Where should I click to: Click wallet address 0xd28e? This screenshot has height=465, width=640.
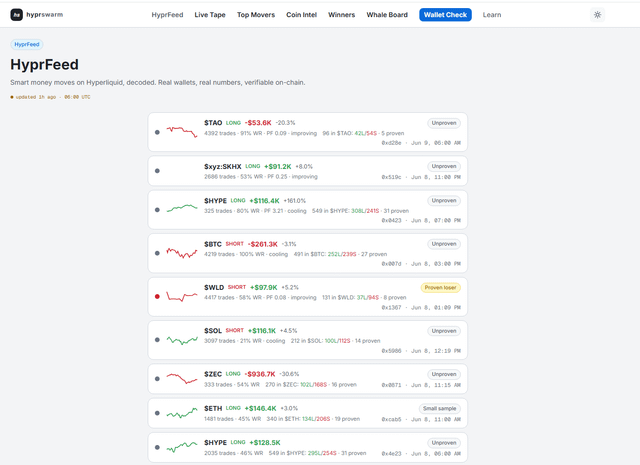click(391, 143)
